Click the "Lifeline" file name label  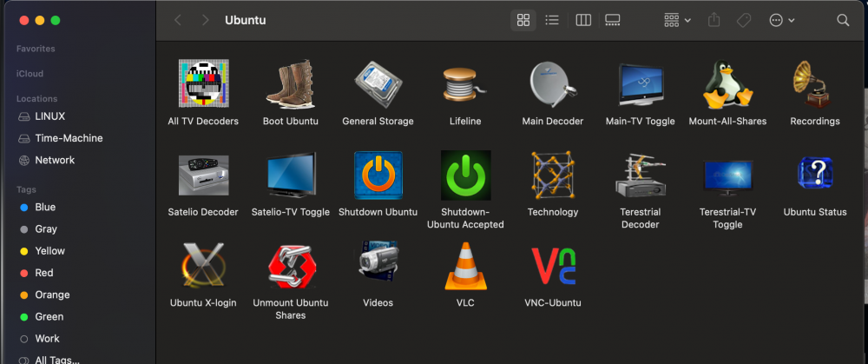(465, 122)
